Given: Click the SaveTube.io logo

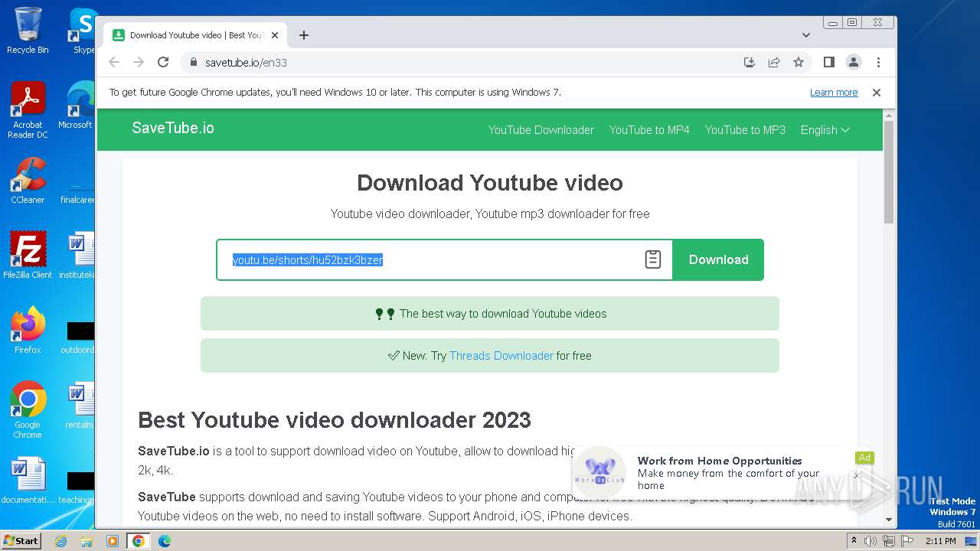Looking at the screenshot, I should coord(173,128).
